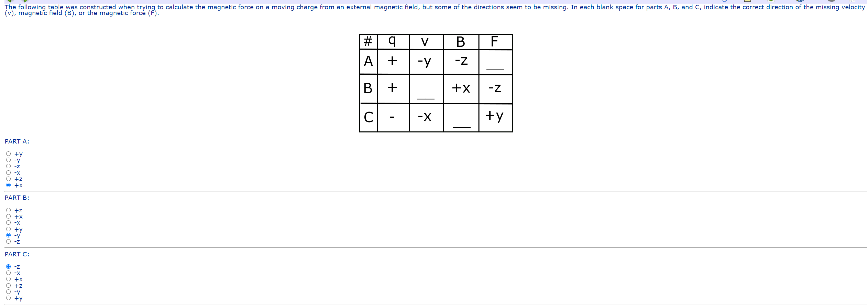The height and width of the screenshot is (308, 868).
Task: Select the PART B heading
Action: click(x=17, y=198)
